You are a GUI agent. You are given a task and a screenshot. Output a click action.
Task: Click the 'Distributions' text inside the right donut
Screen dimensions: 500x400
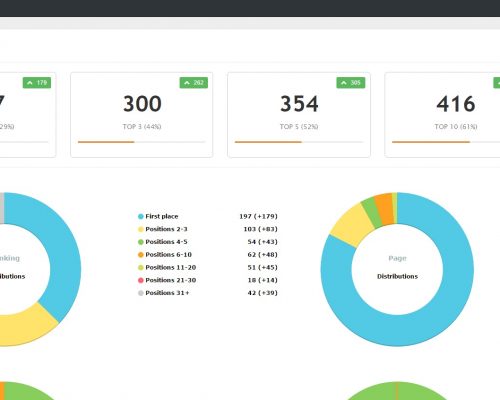point(397,276)
